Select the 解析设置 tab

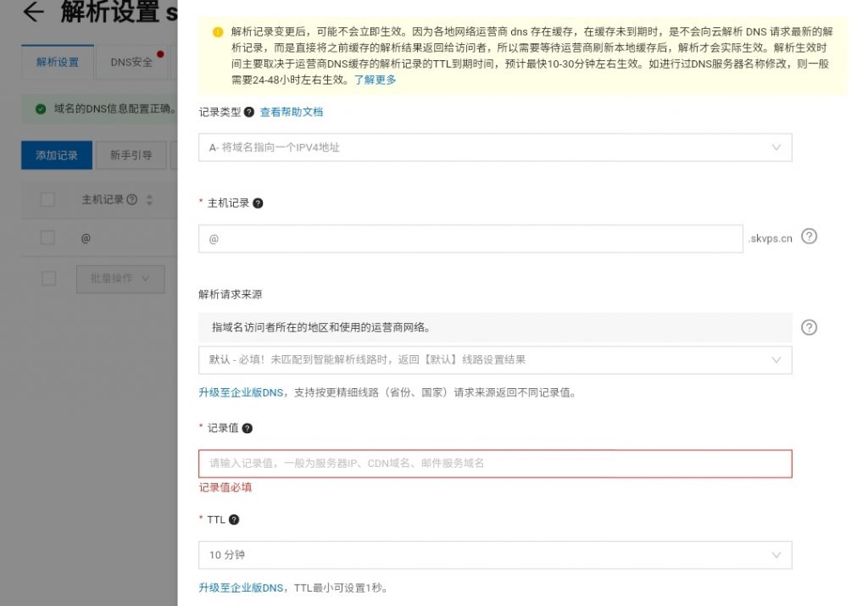(x=56, y=61)
